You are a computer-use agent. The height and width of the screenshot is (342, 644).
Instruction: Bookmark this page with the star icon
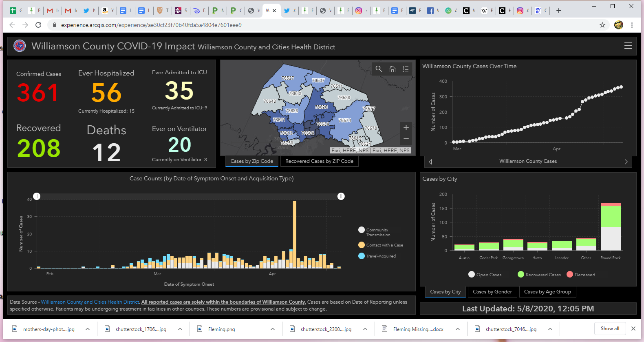point(602,25)
